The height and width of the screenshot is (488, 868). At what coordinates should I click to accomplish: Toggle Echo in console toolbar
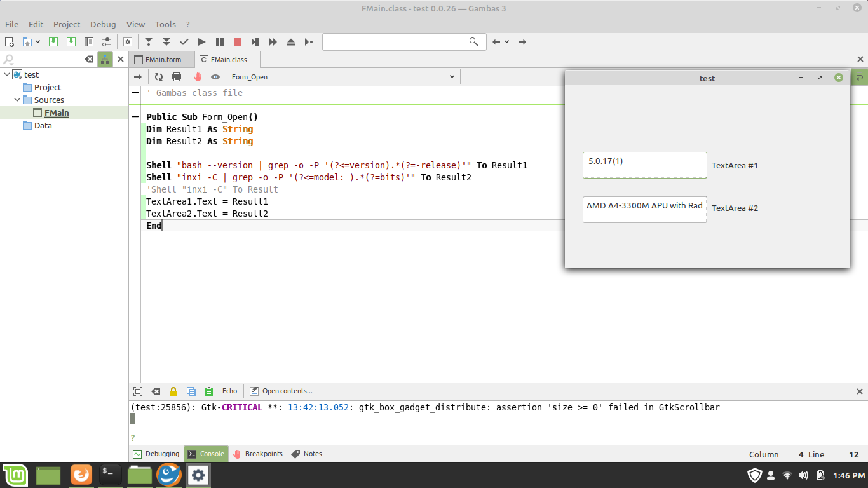(229, 391)
